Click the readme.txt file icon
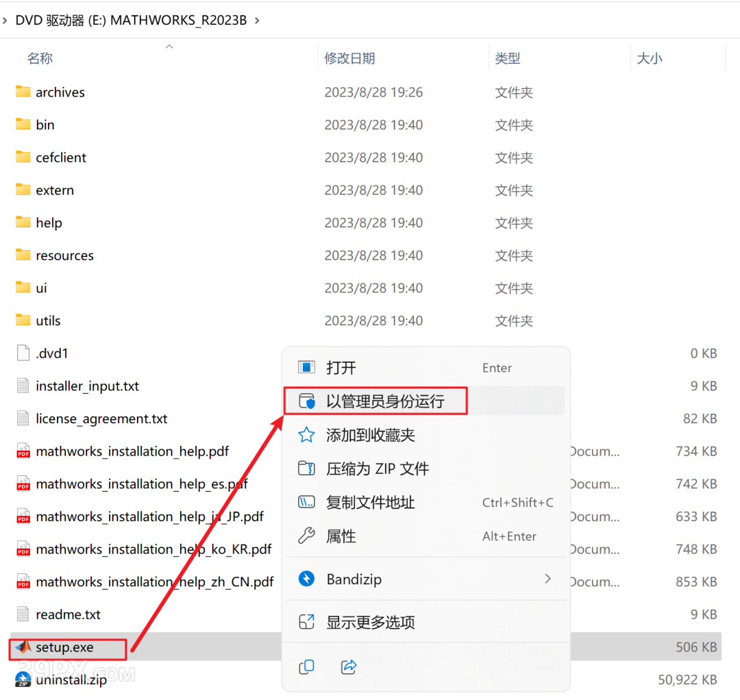This screenshot has width=740, height=700. (23, 614)
